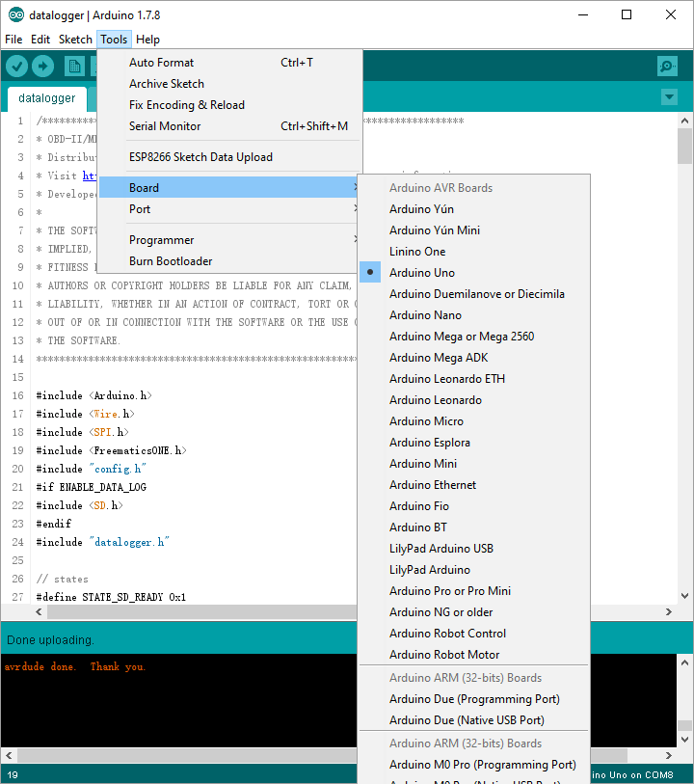
Task: Select Arduino Robot Control board
Action: coord(474,634)
